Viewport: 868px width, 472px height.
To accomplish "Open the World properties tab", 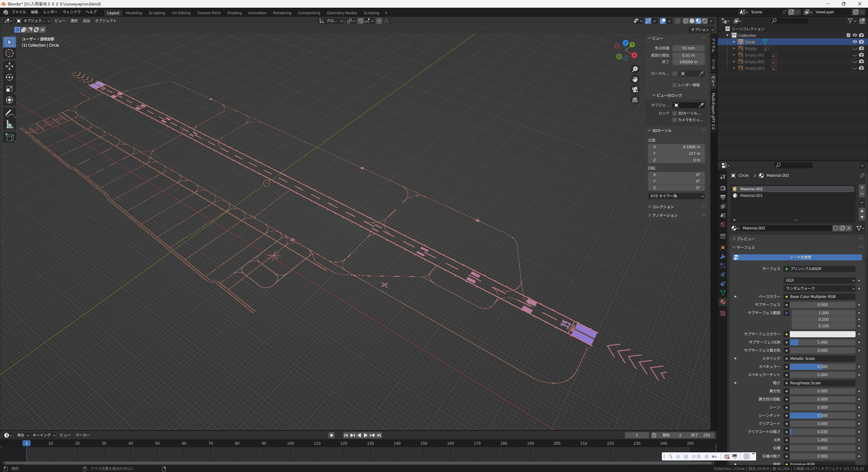I will coord(723,225).
